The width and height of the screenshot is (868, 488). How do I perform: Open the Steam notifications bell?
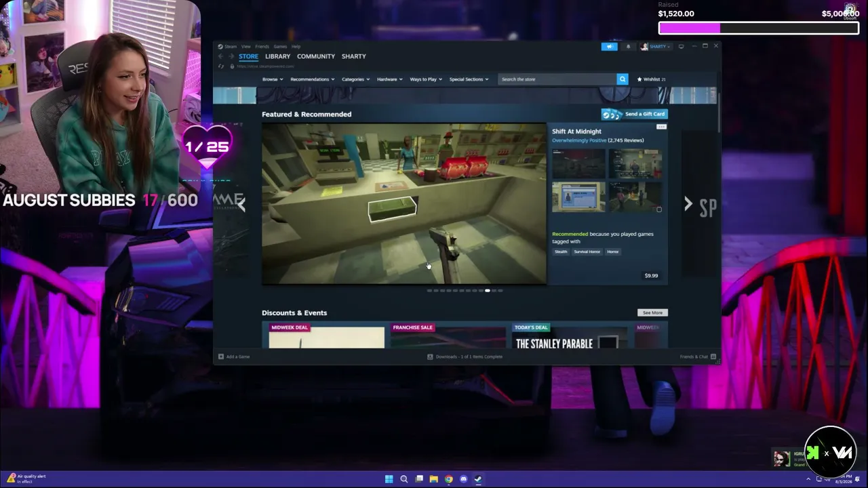point(628,46)
